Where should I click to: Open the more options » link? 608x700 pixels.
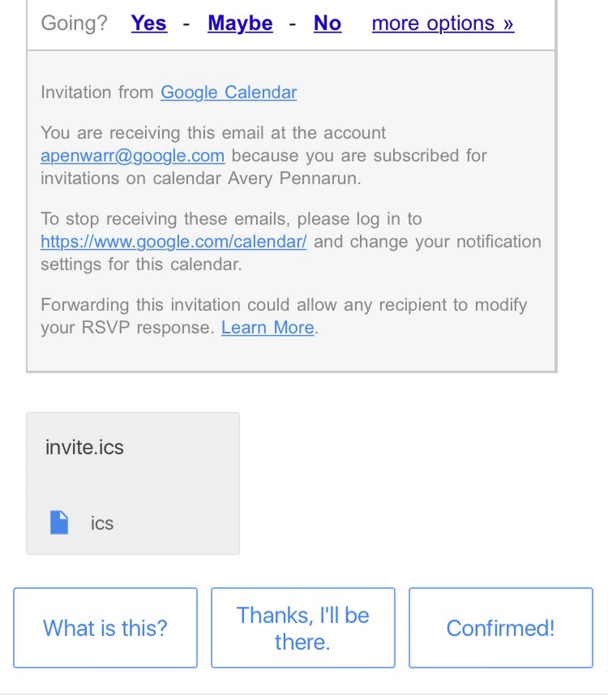click(443, 23)
